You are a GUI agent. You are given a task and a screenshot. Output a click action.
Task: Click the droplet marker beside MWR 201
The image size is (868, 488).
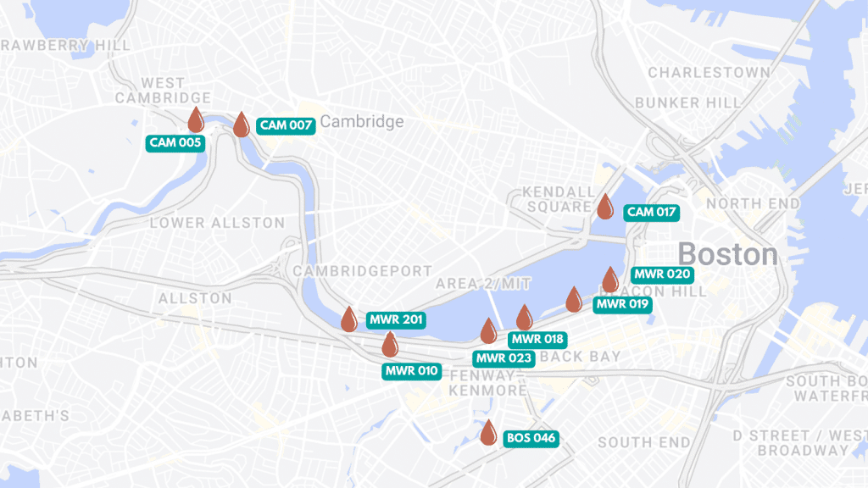348,319
